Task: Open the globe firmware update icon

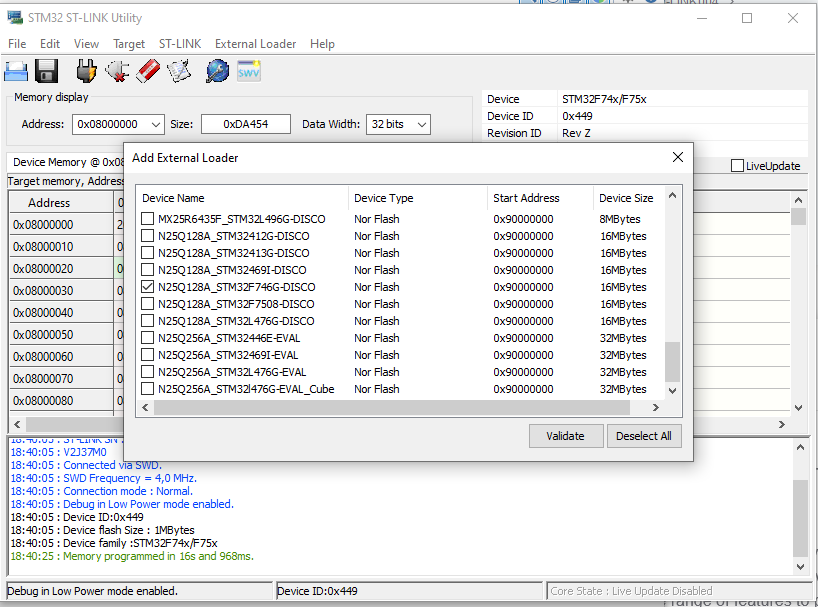Action: coord(217,71)
